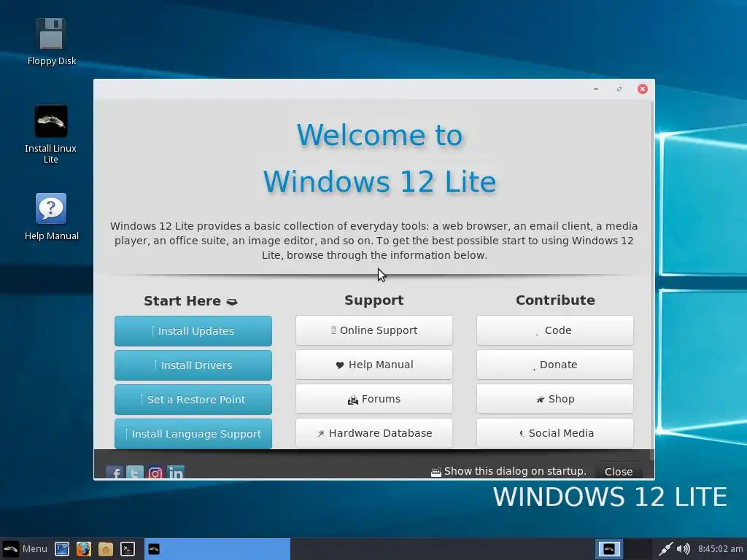Open the Menu start button
This screenshot has height=560, width=747.
pos(25,549)
